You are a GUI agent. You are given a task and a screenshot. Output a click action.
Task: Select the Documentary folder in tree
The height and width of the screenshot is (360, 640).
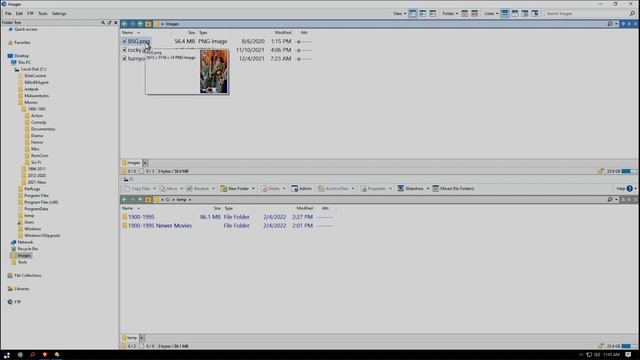point(43,129)
